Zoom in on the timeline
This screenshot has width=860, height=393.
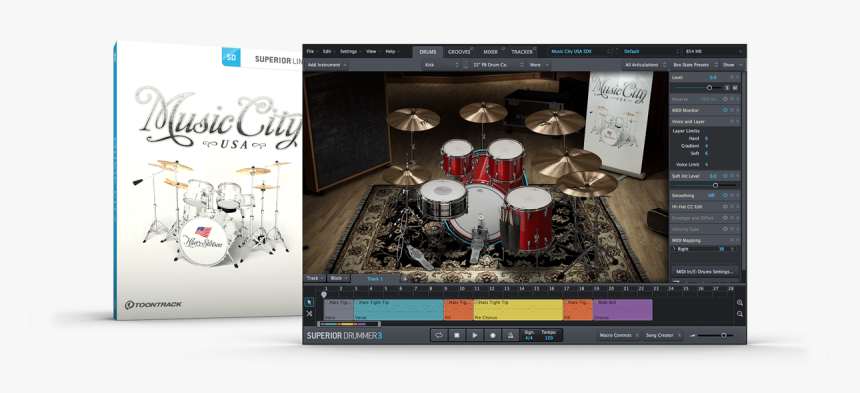click(x=740, y=303)
